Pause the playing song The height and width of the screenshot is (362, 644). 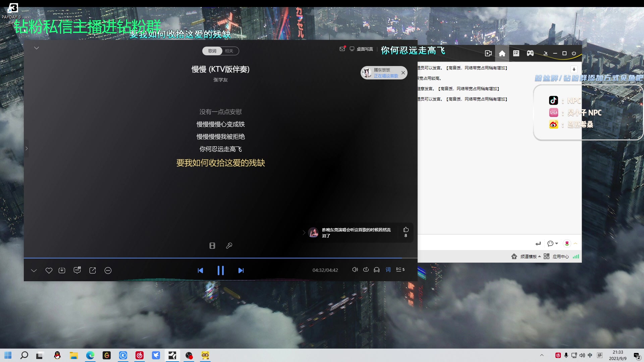point(220,270)
